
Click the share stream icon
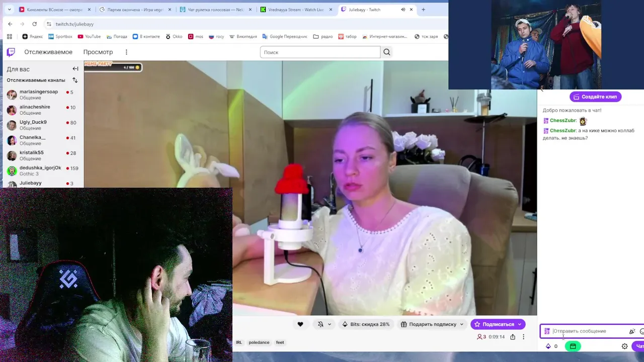pos(513,337)
